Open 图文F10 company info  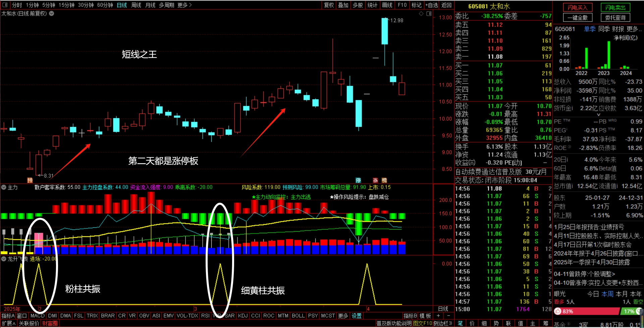[423, 323]
